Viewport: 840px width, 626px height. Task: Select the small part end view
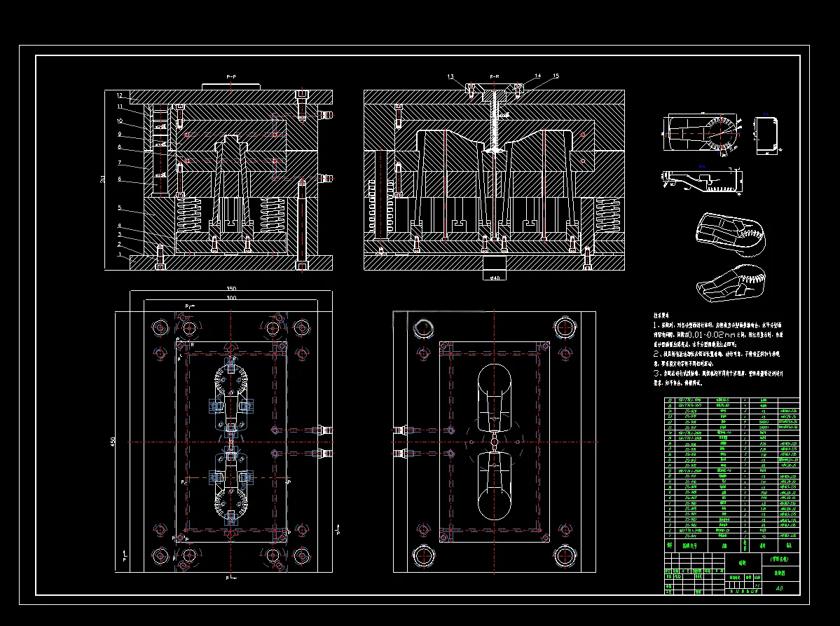[766, 135]
